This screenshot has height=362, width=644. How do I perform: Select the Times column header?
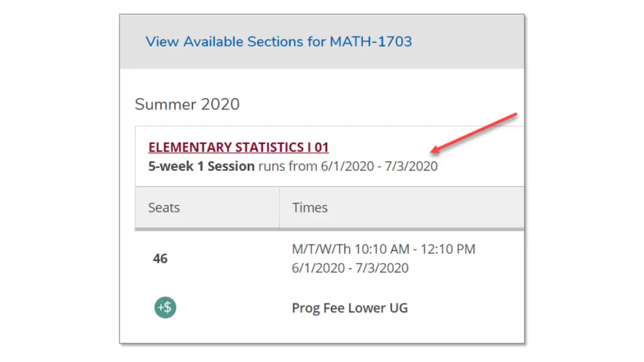pyautogui.click(x=402, y=207)
